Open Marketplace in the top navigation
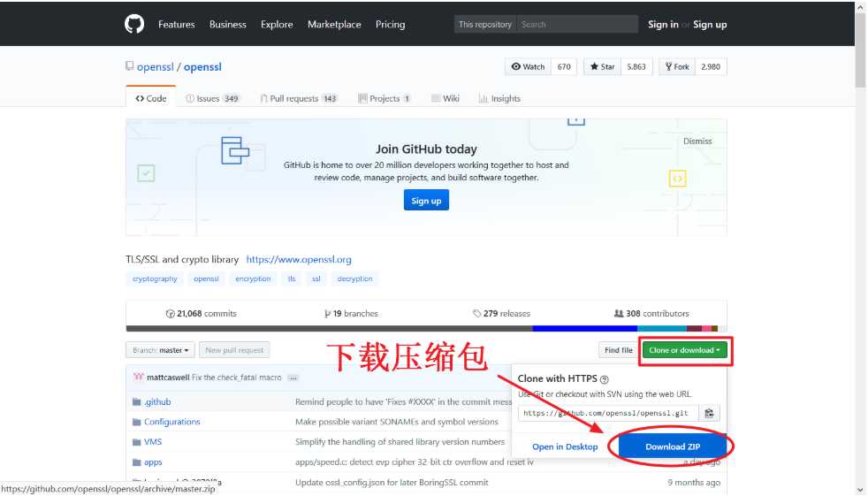Viewport: 868px width, 496px height. pyautogui.click(x=334, y=25)
